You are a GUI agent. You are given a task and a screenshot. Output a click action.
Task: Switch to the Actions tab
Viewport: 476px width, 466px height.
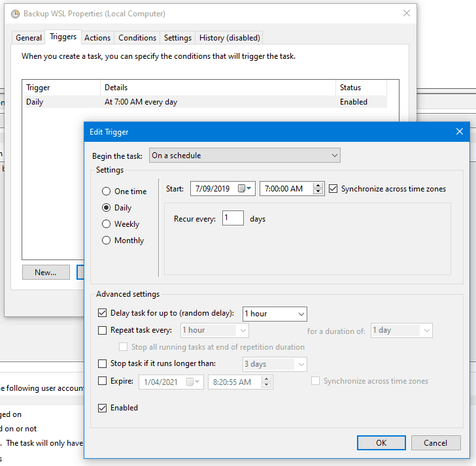pyautogui.click(x=97, y=38)
